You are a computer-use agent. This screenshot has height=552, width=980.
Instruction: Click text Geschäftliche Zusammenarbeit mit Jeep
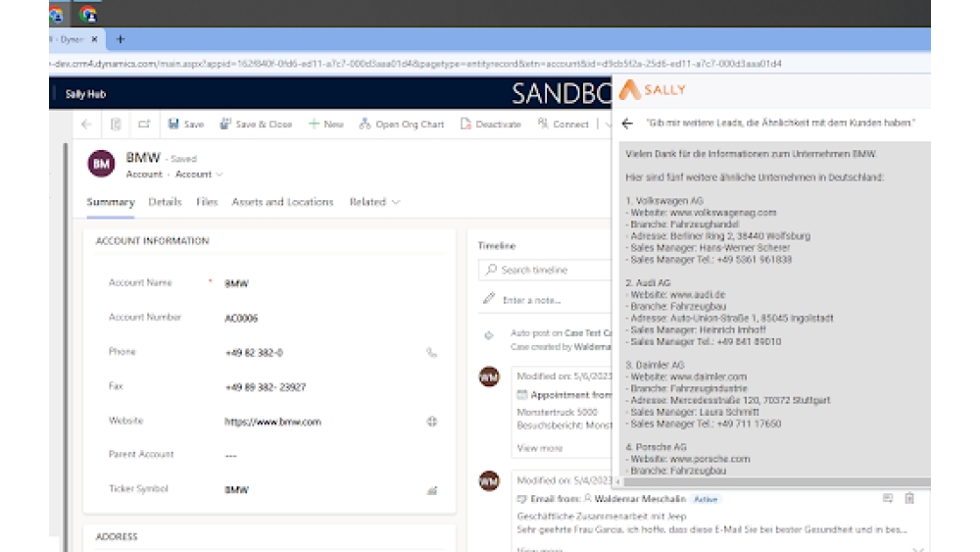[602, 517]
